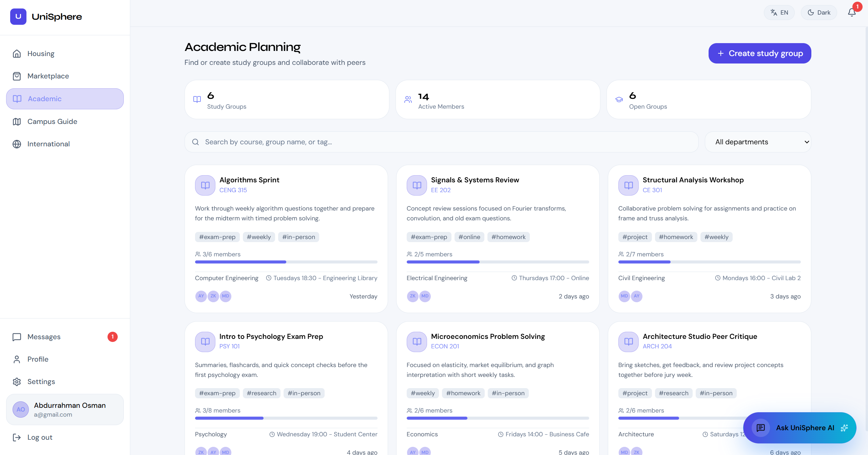This screenshot has height=455, width=868.
Task: Open the Settings page
Action: click(41, 382)
